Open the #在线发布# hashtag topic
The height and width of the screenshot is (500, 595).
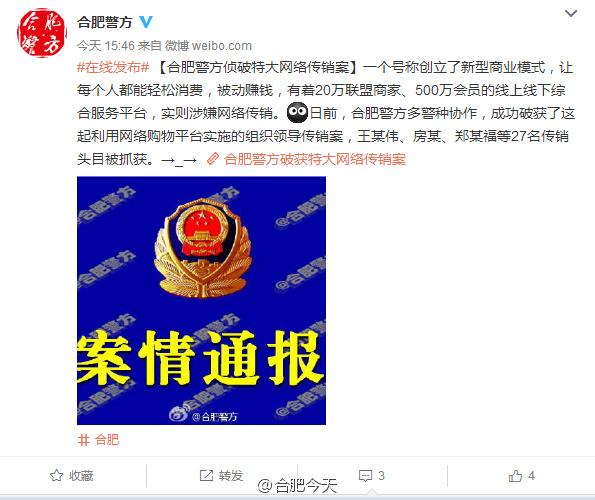click(113, 68)
